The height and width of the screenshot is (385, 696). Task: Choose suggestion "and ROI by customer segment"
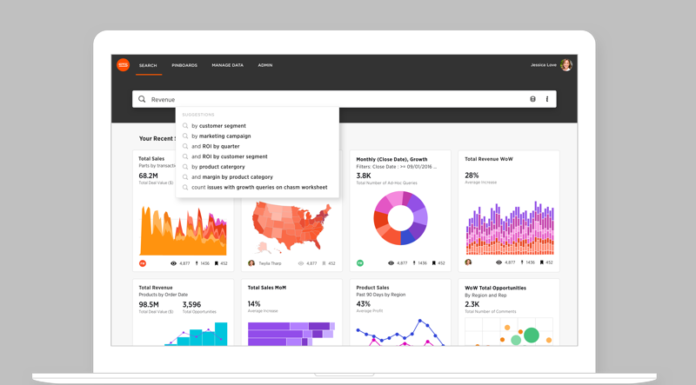(229, 156)
